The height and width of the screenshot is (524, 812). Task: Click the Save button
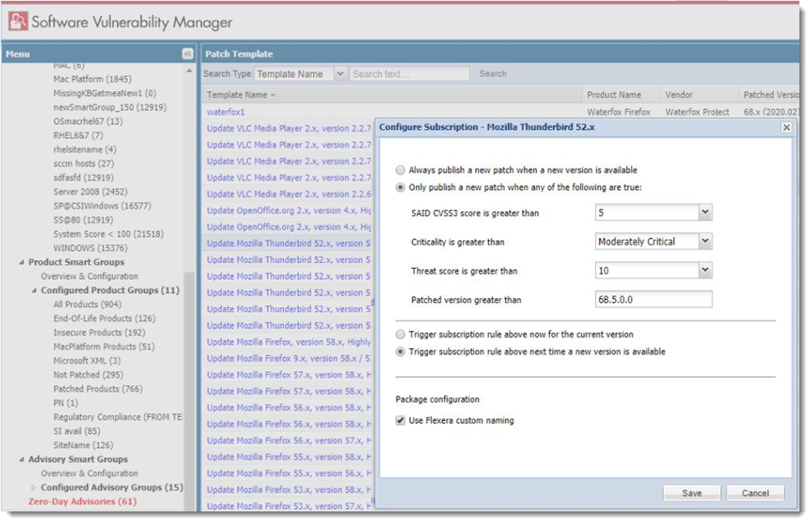pos(691,493)
